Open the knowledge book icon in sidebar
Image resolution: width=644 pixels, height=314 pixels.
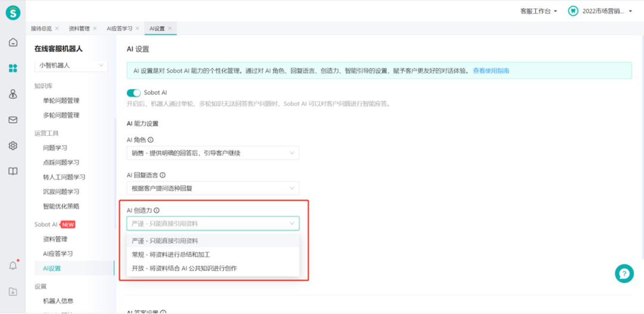(x=13, y=172)
